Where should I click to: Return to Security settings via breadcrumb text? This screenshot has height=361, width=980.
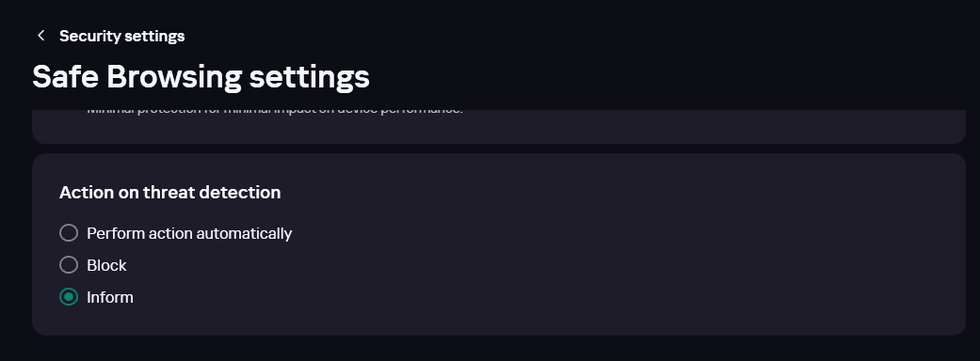point(121,36)
